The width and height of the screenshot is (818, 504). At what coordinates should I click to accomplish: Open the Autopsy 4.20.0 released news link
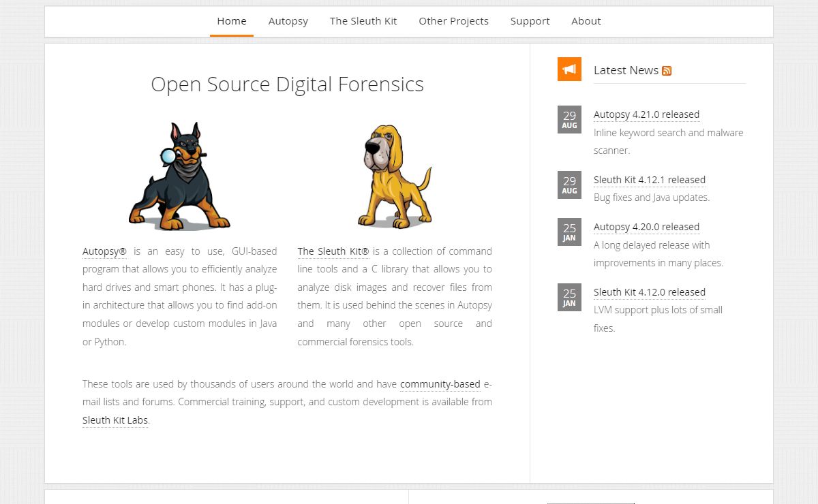(646, 227)
